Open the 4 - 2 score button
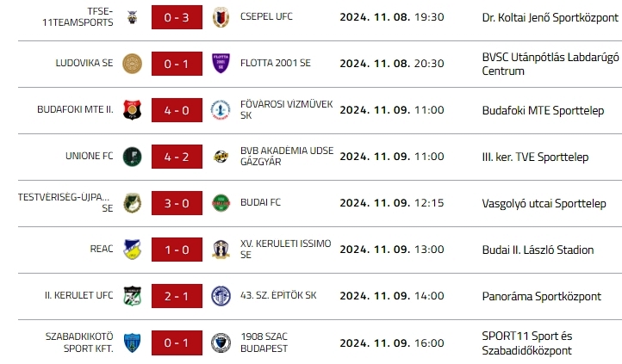622x364 pixels. coord(177,157)
